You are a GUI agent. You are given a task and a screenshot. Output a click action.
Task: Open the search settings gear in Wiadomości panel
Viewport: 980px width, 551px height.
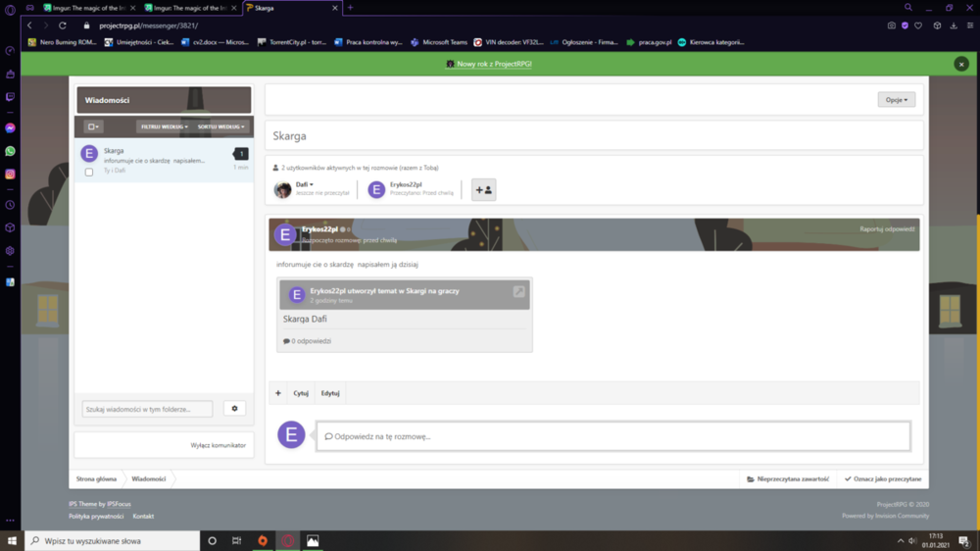234,409
